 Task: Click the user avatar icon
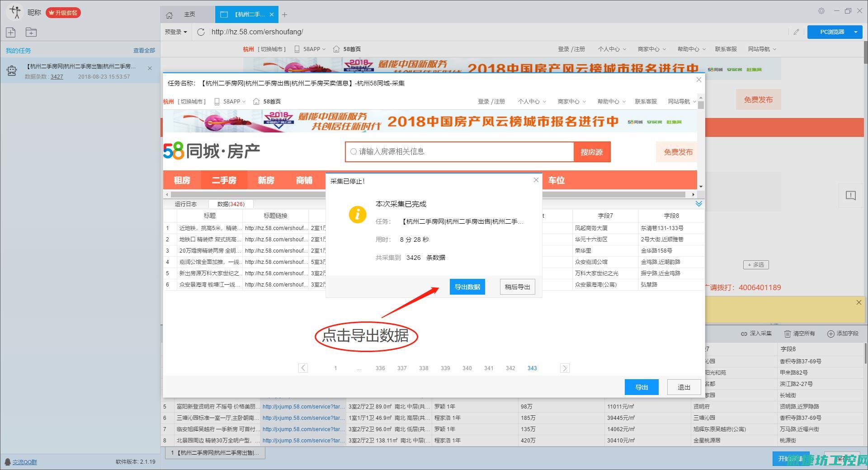(16, 12)
